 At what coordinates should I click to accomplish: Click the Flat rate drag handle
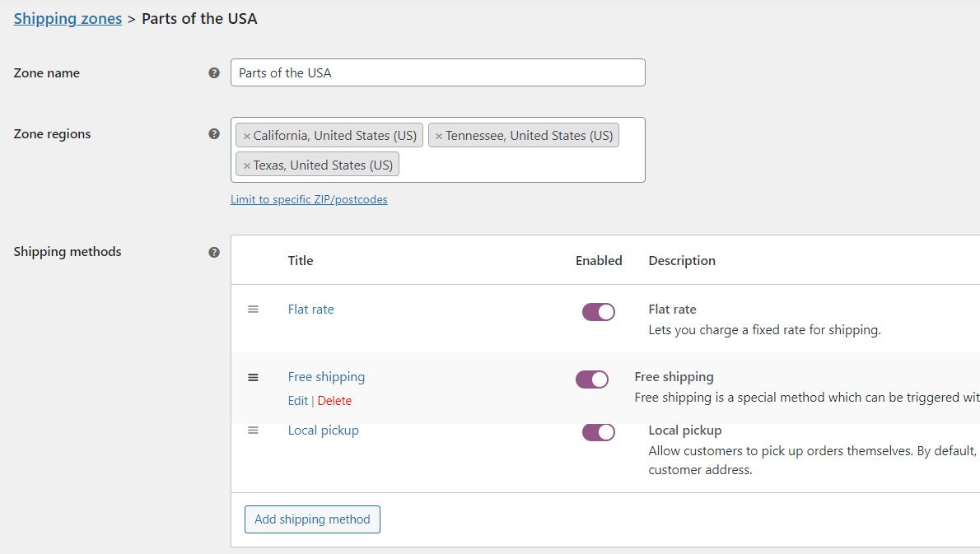253,309
